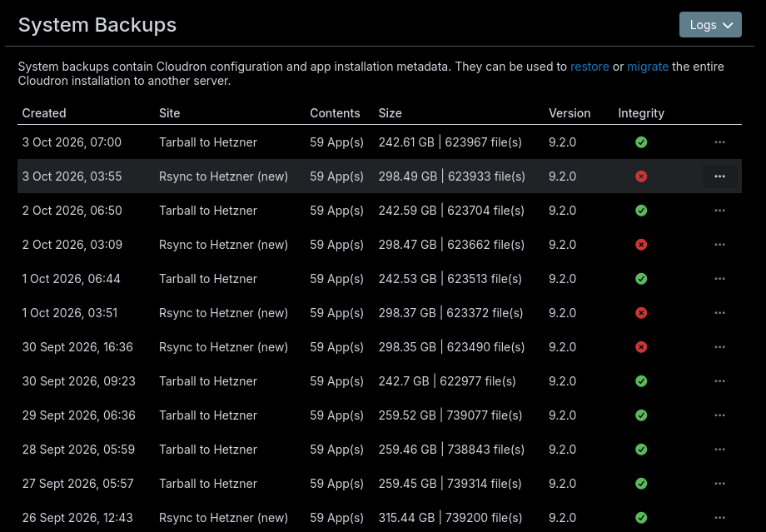Click the Integrity column header
The image size is (766, 532).
641,113
